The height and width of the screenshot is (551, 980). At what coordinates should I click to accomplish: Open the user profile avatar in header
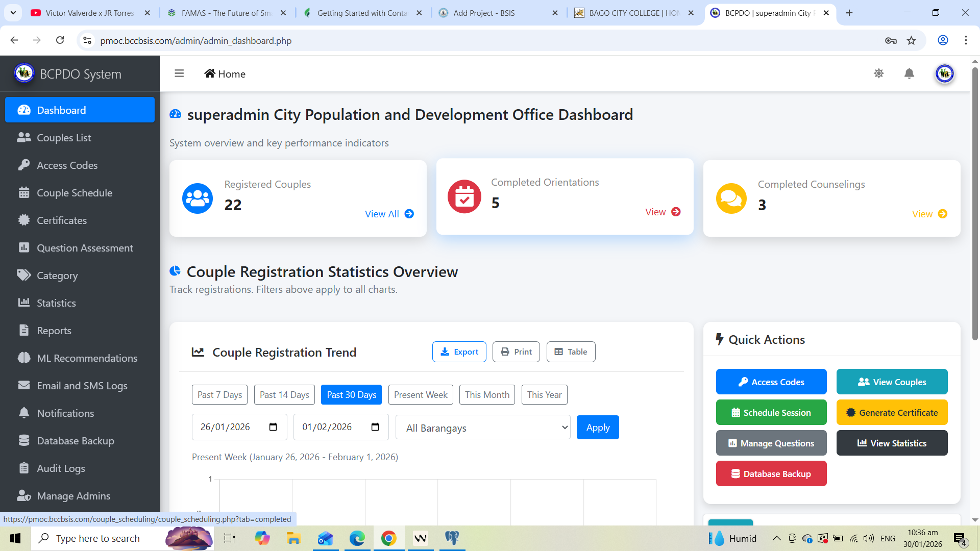(x=944, y=73)
